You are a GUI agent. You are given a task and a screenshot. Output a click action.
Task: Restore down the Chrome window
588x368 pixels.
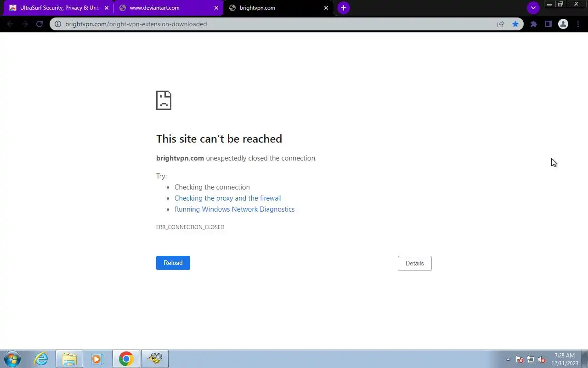coord(561,4)
